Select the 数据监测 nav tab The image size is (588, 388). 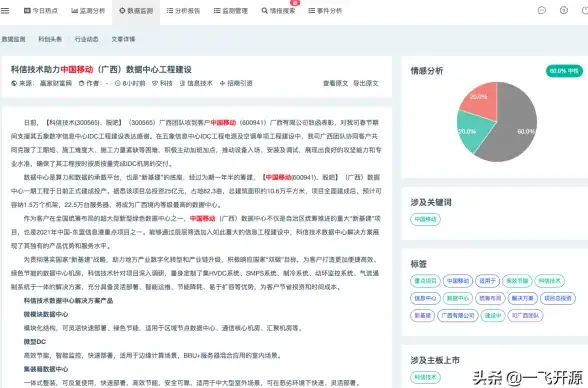pos(136,11)
